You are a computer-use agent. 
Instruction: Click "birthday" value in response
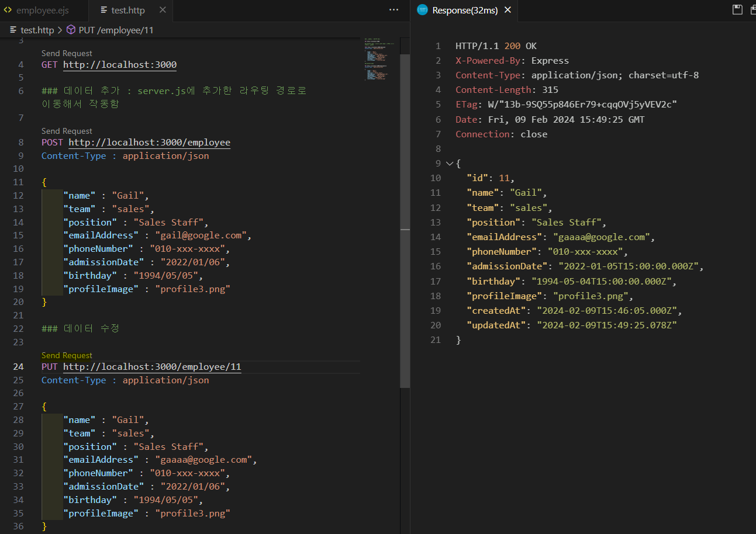(x=602, y=281)
